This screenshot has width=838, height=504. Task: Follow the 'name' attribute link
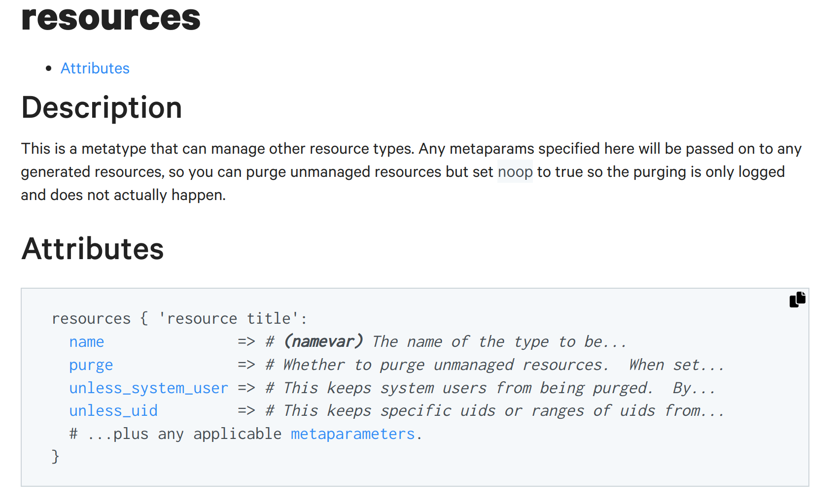(87, 341)
